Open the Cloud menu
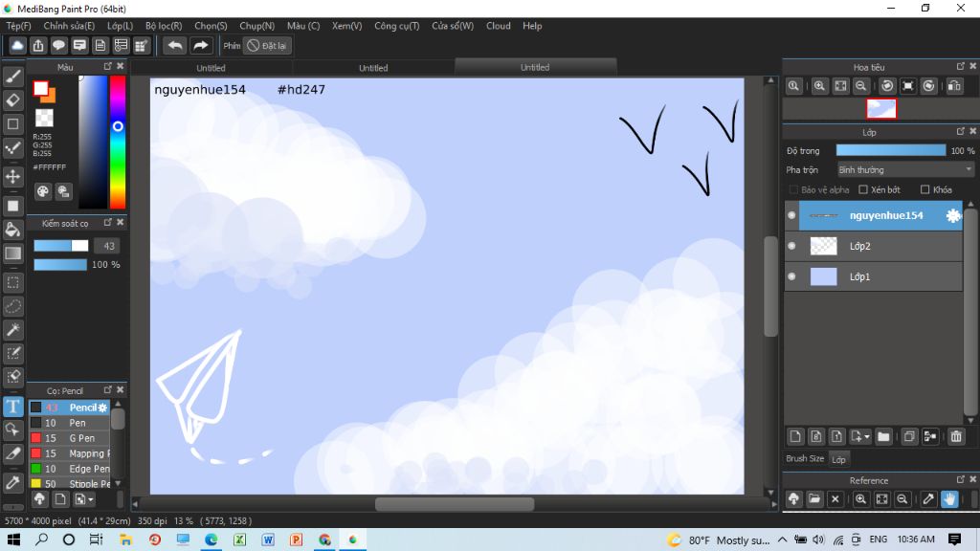Screen dimensions: 980x551 498,26
